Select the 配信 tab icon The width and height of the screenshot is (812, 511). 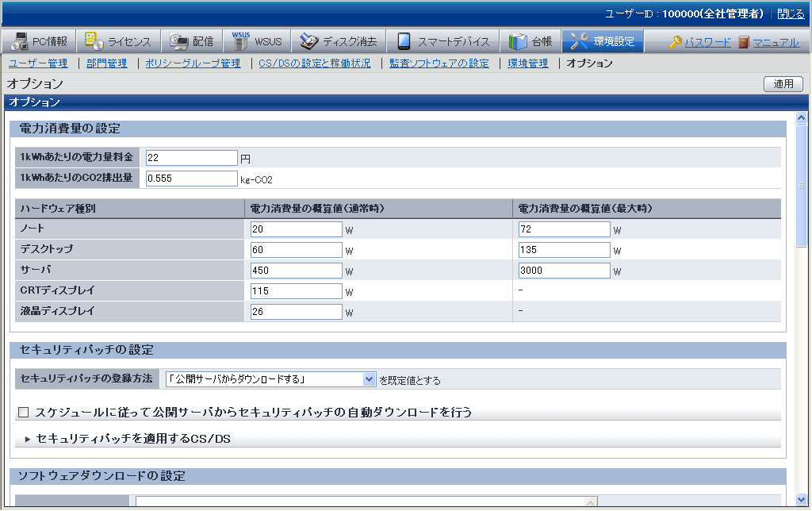point(178,42)
